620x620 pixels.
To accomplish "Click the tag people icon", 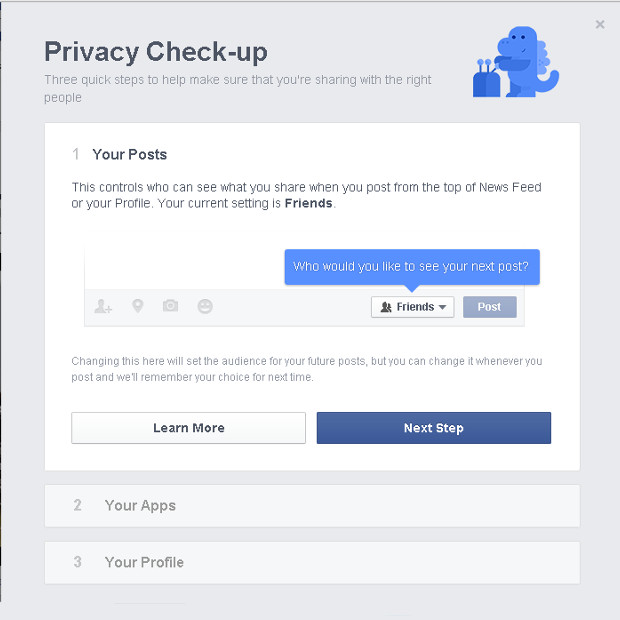I will point(103,307).
